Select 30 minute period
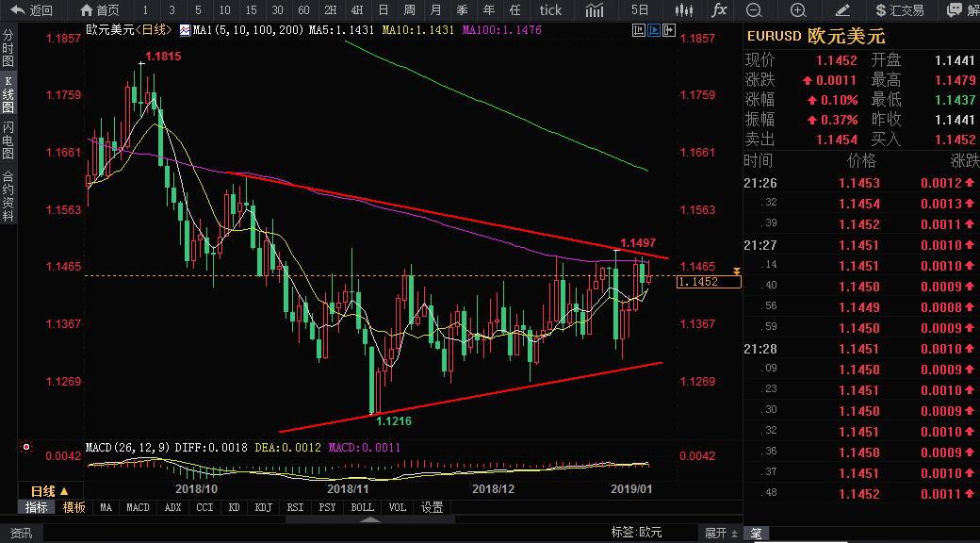Viewport: 980px width, 543px height. [277, 10]
